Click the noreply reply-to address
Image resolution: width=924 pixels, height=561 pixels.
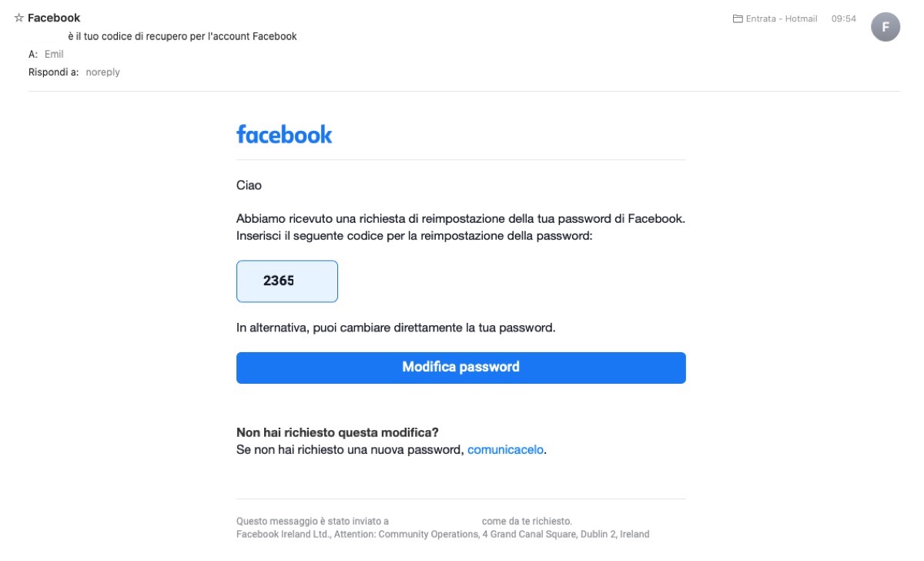pyautogui.click(x=102, y=72)
